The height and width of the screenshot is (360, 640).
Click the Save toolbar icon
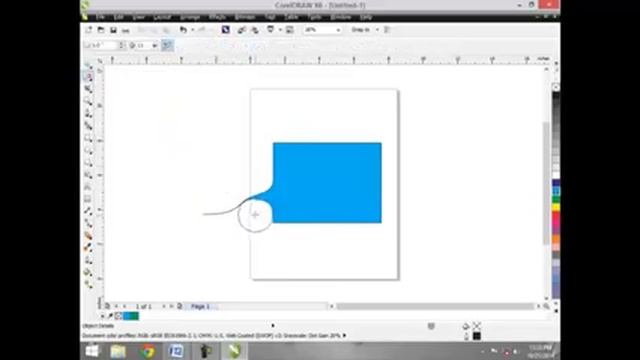point(113,30)
